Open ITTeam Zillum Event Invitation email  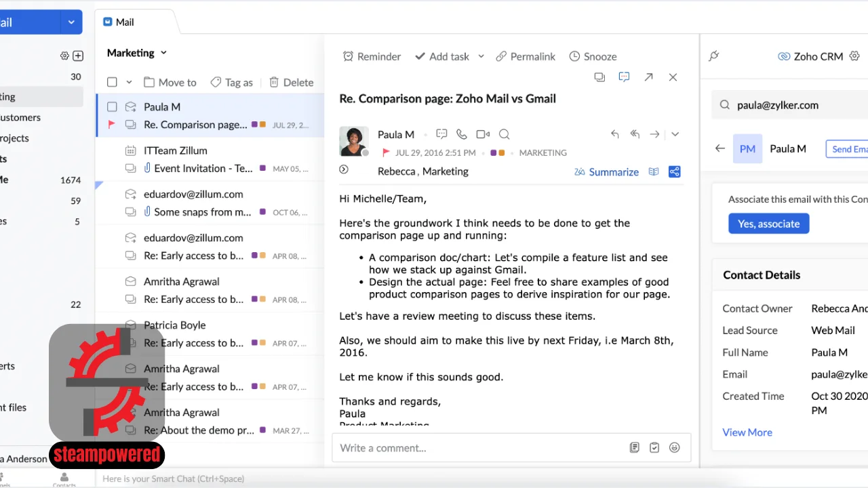(210, 159)
